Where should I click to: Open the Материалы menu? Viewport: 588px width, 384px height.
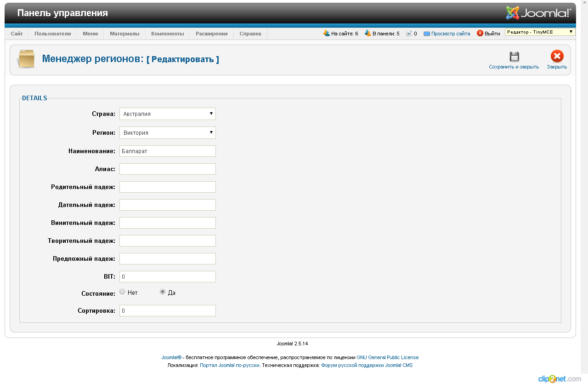(x=124, y=34)
